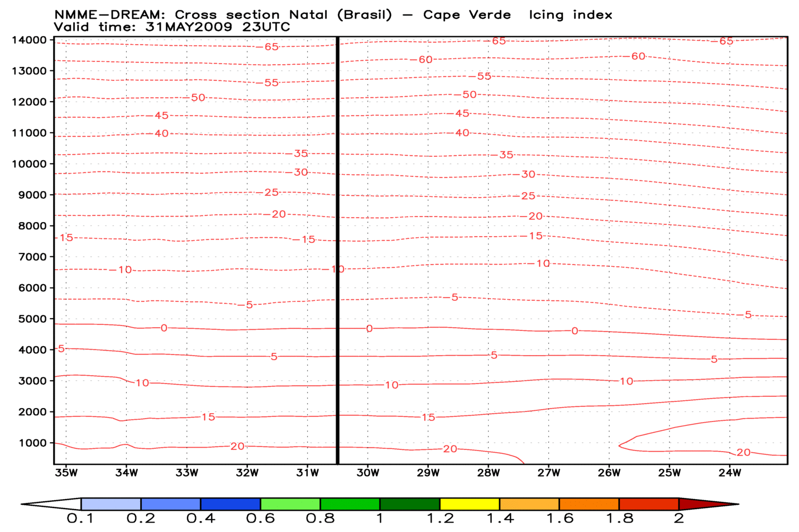
Task: Click the 33W longitude axis label
Action: point(187,473)
